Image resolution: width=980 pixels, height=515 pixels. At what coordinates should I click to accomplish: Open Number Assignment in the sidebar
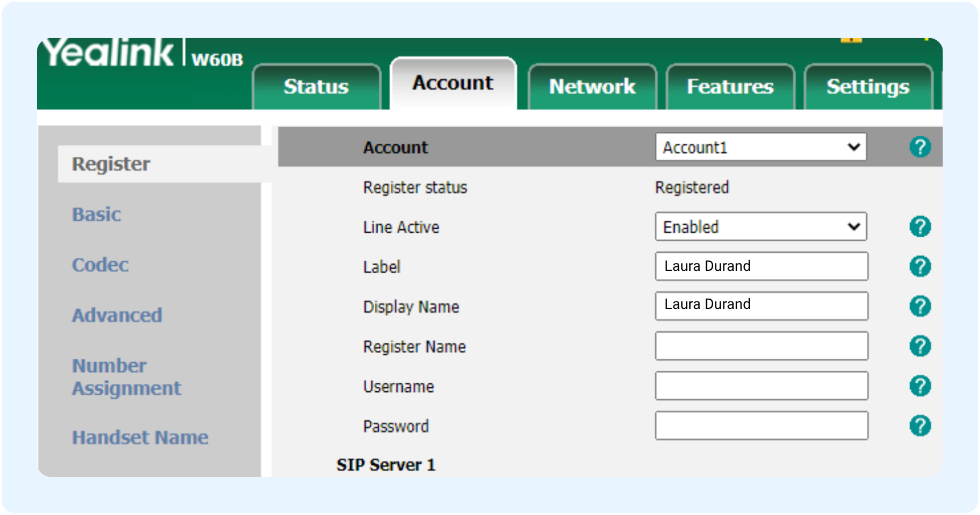(x=126, y=377)
